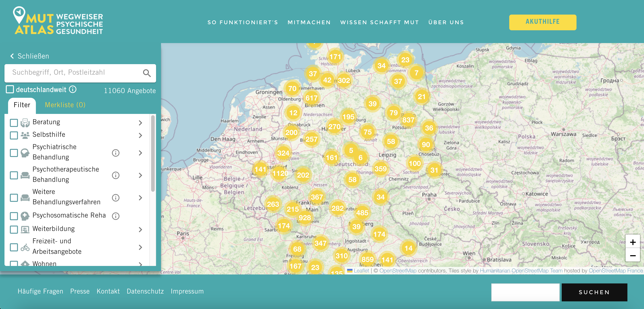Open the 617 cluster near Bremen
Viewport: 644px width, 309px height.
[311, 98]
